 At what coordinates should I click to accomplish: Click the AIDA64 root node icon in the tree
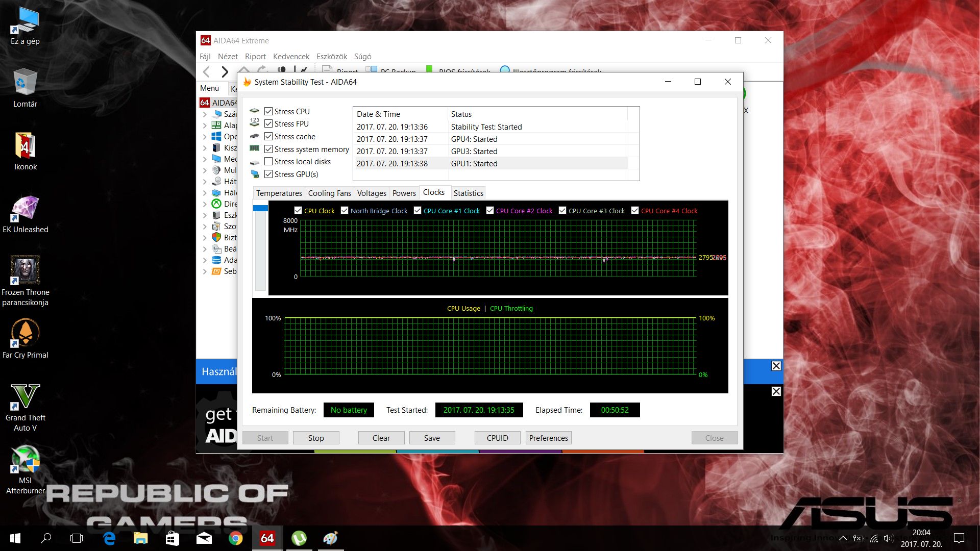tap(205, 103)
